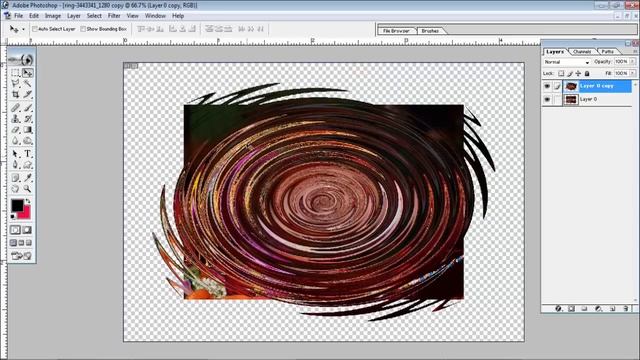Select the Lasso tool

tap(16, 84)
